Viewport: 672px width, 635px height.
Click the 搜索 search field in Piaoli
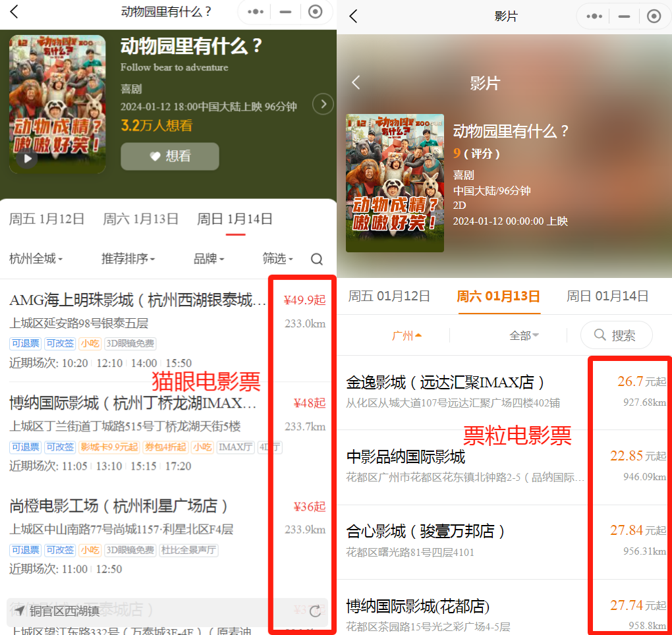click(616, 335)
